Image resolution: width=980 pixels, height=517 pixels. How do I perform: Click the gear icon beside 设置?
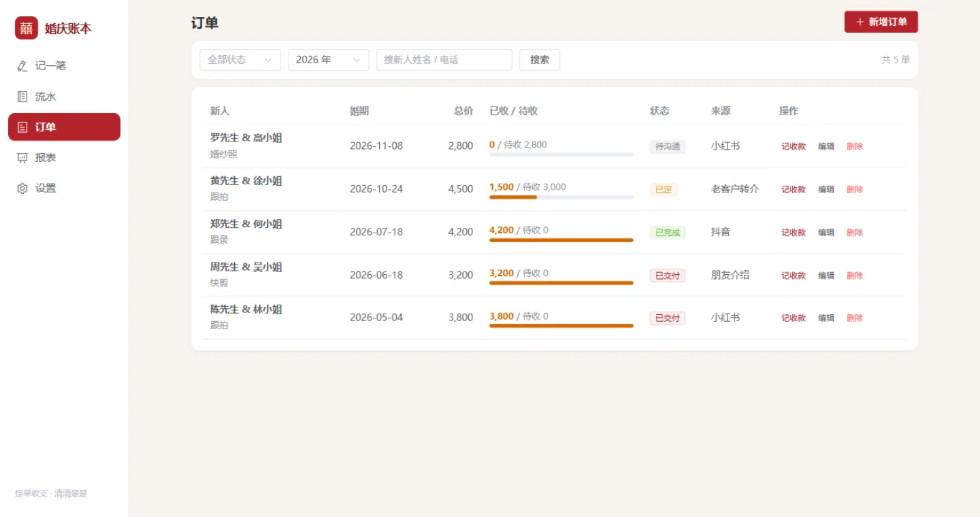point(22,188)
